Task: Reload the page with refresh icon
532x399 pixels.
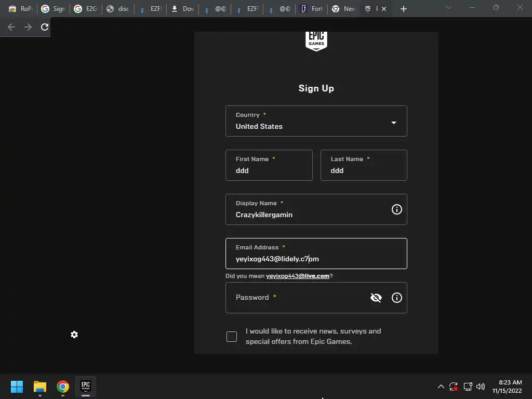Action: [x=45, y=27]
